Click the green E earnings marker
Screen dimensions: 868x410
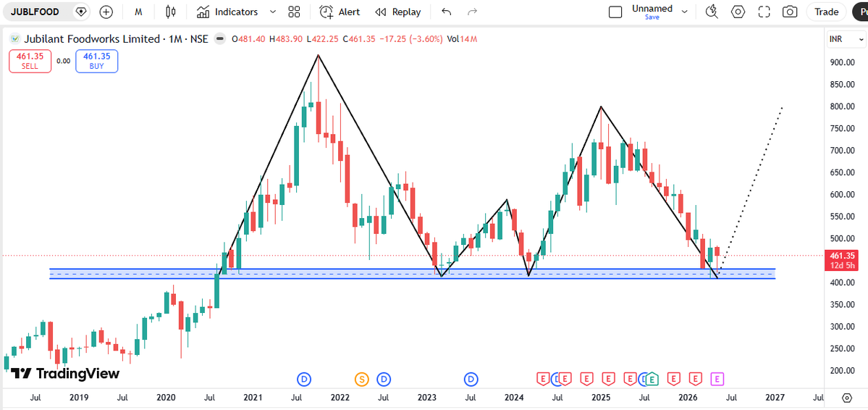point(653,379)
